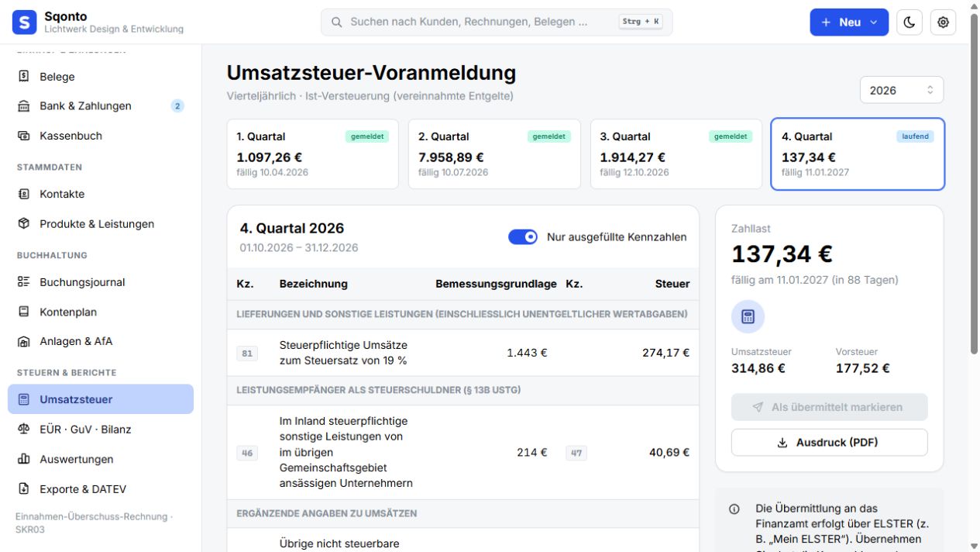
Task: Click the Auswertungen bar chart icon
Action: tap(24, 459)
